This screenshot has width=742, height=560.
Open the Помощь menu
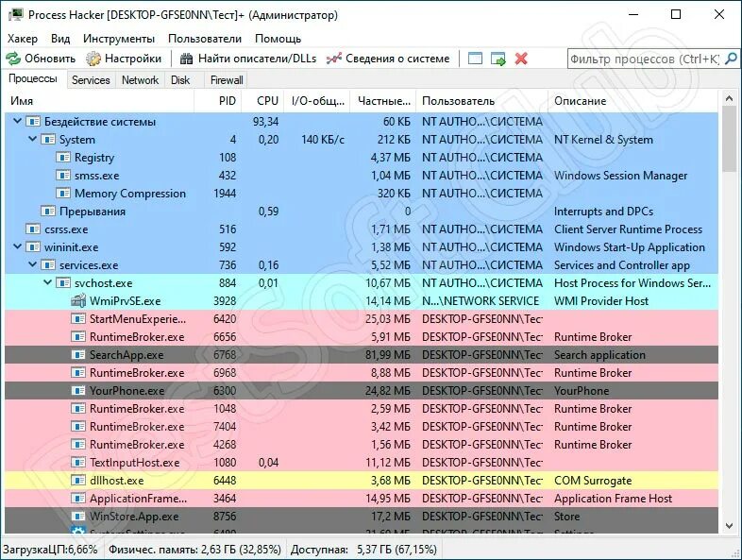click(x=278, y=39)
